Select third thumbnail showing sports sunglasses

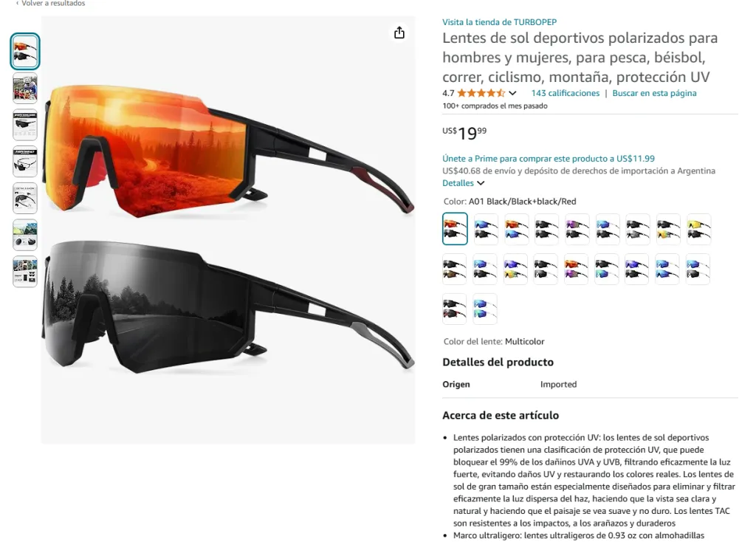tap(25, 125)
